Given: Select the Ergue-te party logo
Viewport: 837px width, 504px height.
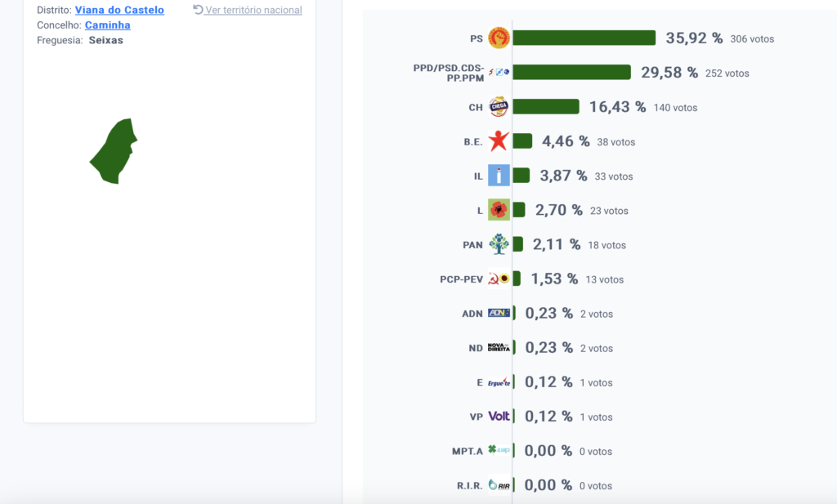Looking at the screenshot, I should pyautogui.click(x=499, y=381).
